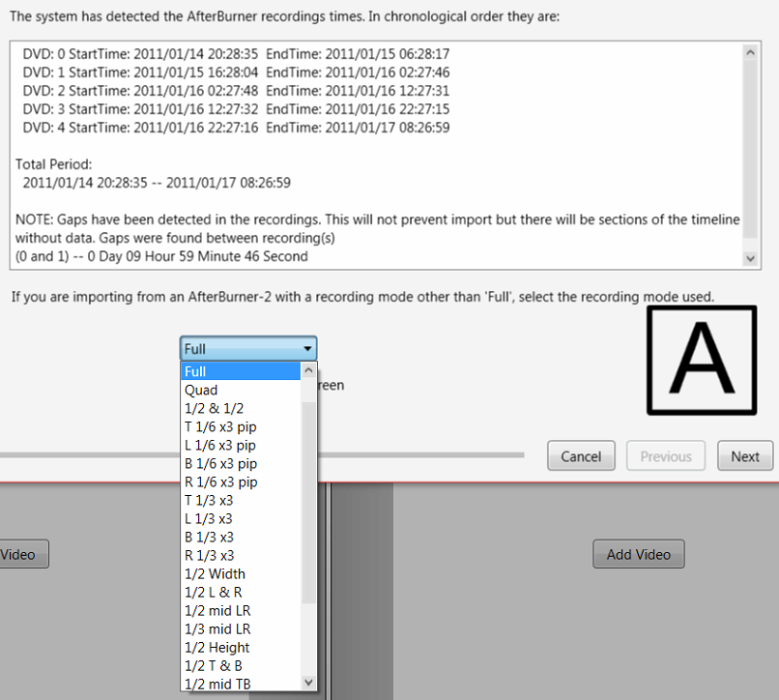Pick 1/2 L & R mode
Image resolution: width=779 pixels, height=700 pixels.
[x=241, y=592]
